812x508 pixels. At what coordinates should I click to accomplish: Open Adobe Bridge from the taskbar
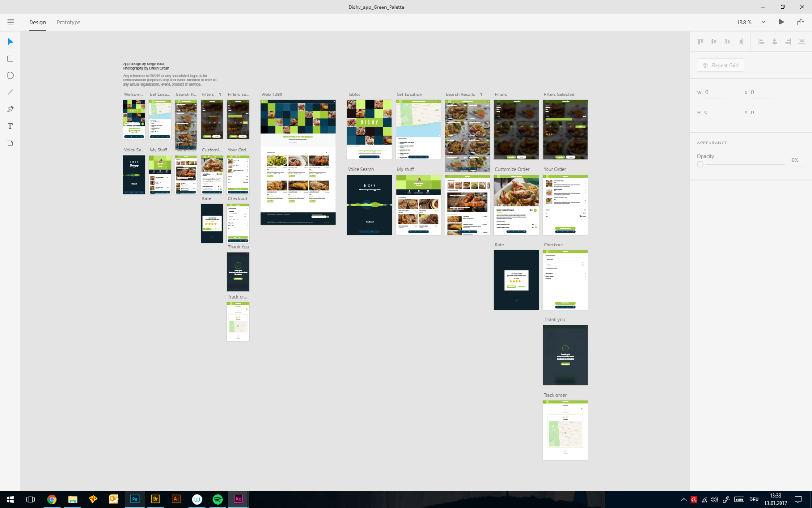155,500
